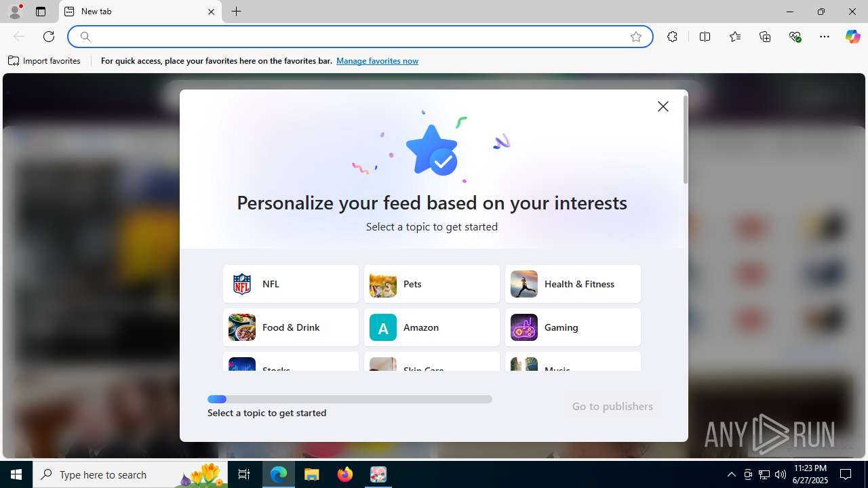The width and height of the screenshot is (868, 488).
Task: Open the volume control in tray
Action: [781, 474]
